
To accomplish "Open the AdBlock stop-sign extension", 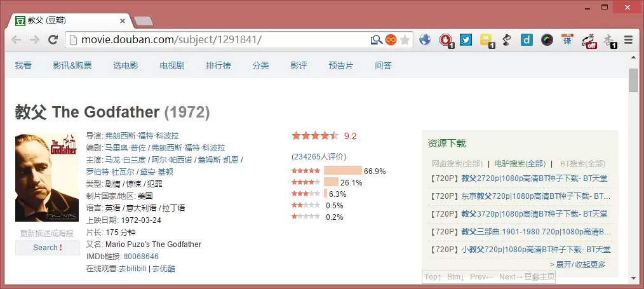I will click(445, 40).
